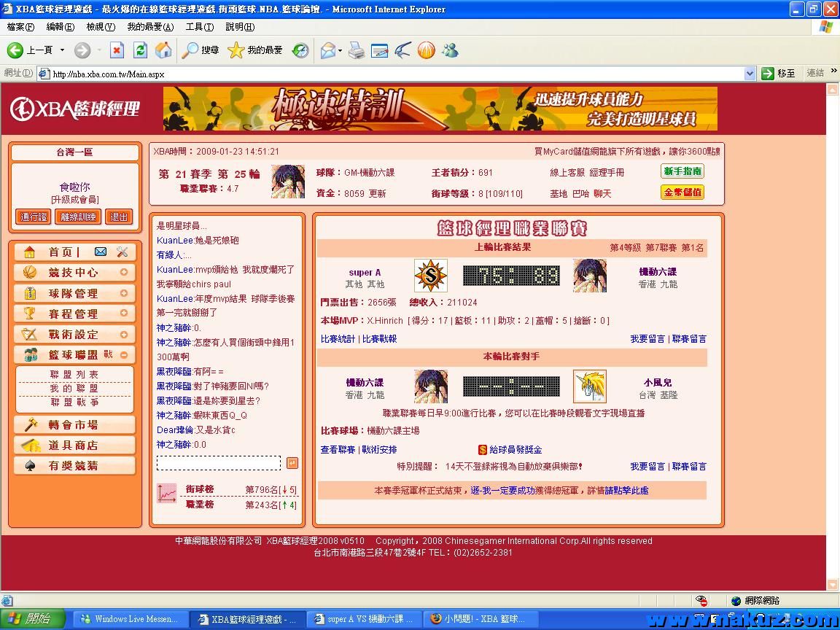Click the 金幣儲值 button
The height and width of the screenshot is (630, 840).
682,192
